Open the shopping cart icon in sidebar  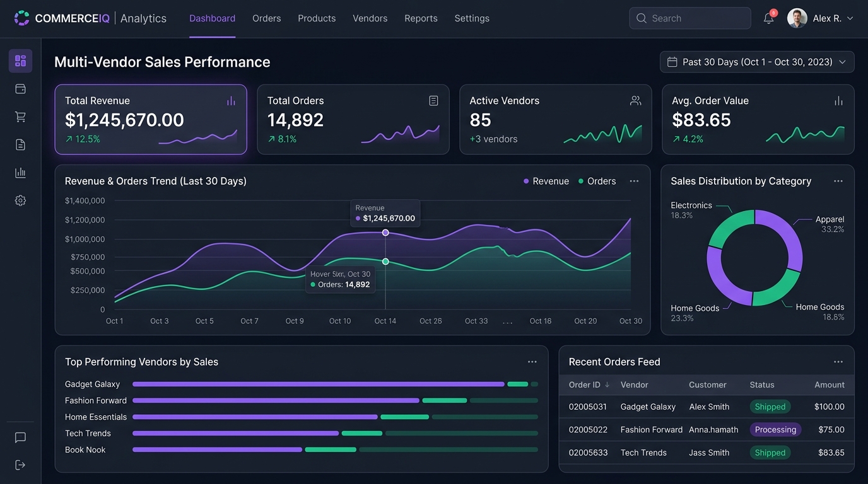coord(20,117)
